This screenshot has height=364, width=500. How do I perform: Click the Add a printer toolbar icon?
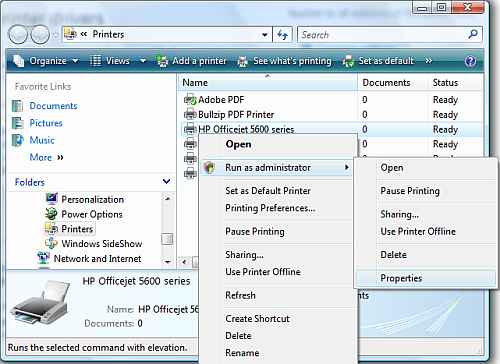coord(162,61)
